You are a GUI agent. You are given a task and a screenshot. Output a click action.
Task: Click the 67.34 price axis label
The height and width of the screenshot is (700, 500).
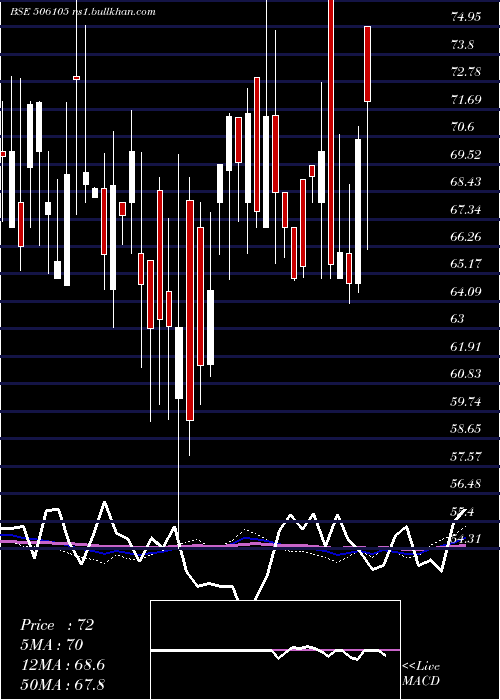[466, 209]
